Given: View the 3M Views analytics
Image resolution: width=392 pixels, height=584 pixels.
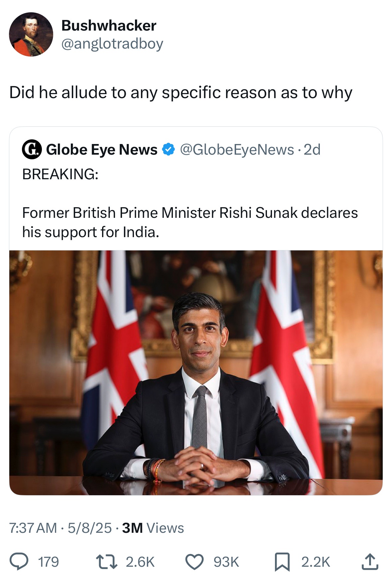Looking at the screenshot, I should coord(153,528).
